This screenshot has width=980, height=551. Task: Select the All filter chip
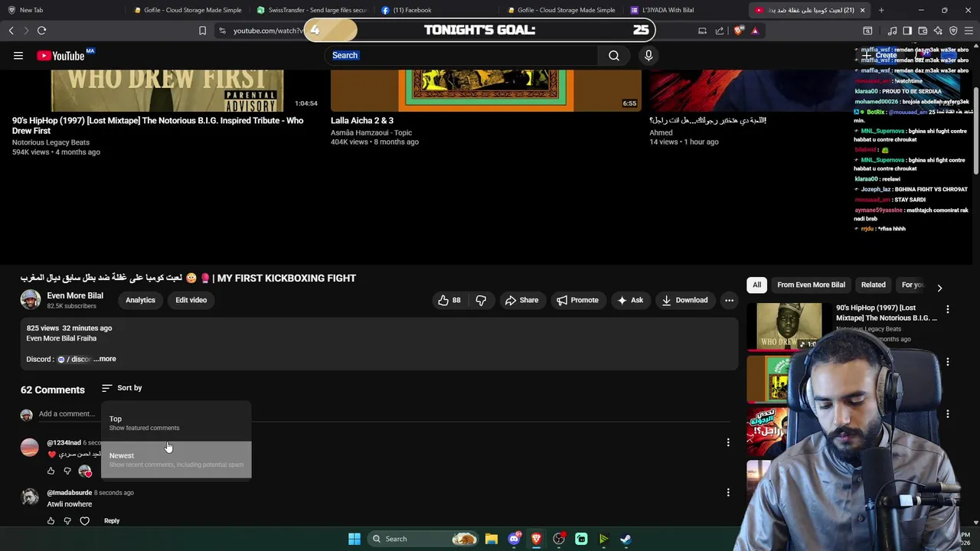[x=756, y=285]
